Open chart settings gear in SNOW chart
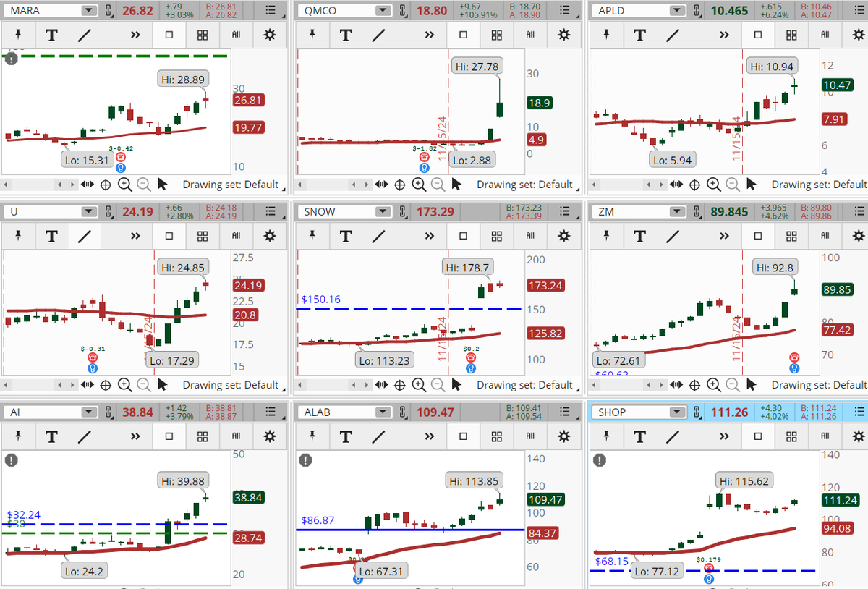Image resolution: width=868 pixels, height=589 pixels. point(563,236)
